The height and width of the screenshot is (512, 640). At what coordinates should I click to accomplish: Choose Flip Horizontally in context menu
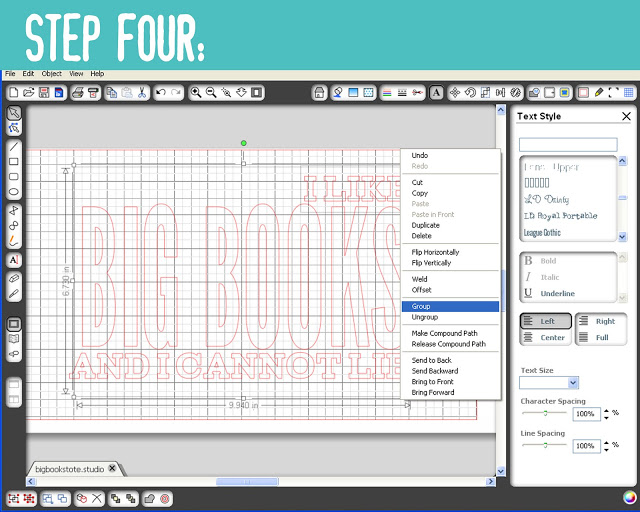click(x=450, y=252)
